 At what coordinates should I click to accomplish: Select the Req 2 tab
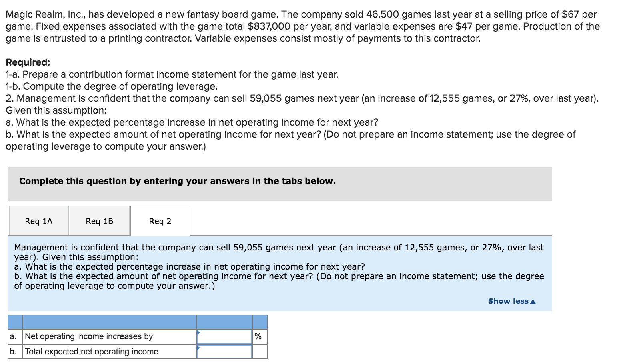159,220
